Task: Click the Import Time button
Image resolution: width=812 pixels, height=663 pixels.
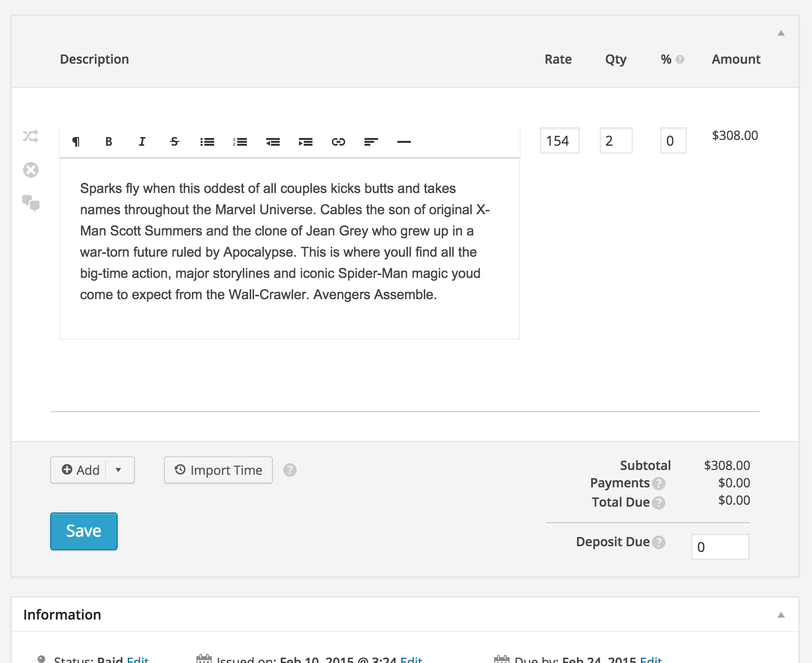Action: pyautogui.click(x=218, y=470)
